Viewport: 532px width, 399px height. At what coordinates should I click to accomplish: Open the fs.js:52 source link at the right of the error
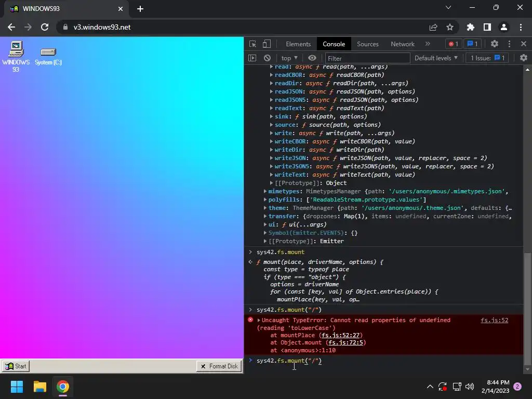(495, 320)
